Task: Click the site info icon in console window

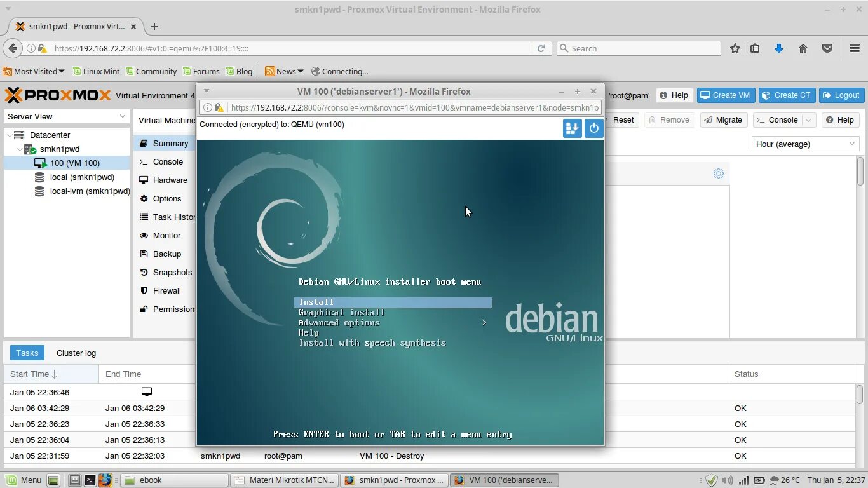Action: point(208,108)
